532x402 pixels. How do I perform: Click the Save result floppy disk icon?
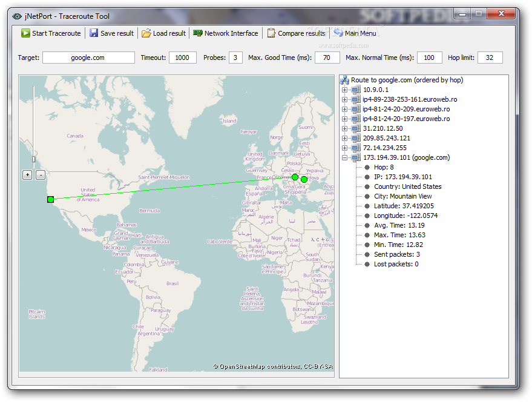[94, 33]
